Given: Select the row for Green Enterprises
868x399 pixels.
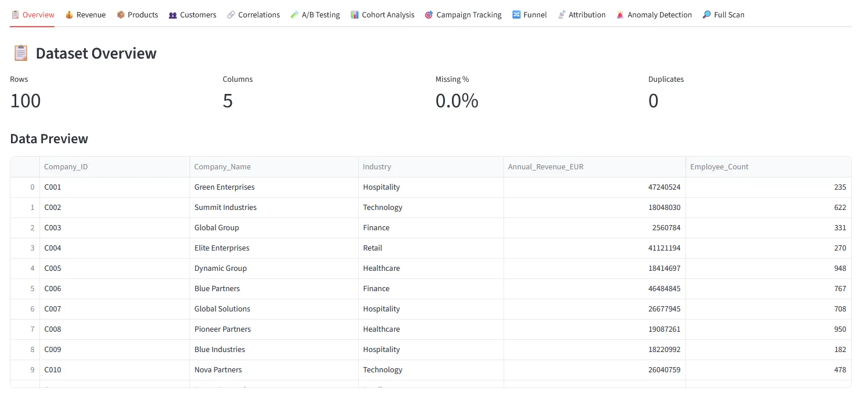Looking at the screenshot, I should 225,187.
